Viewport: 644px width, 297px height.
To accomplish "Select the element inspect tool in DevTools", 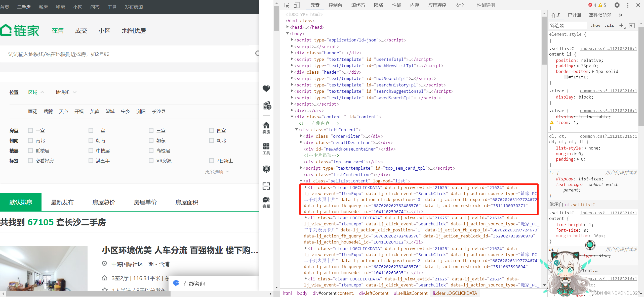I will tap(286, 5).
